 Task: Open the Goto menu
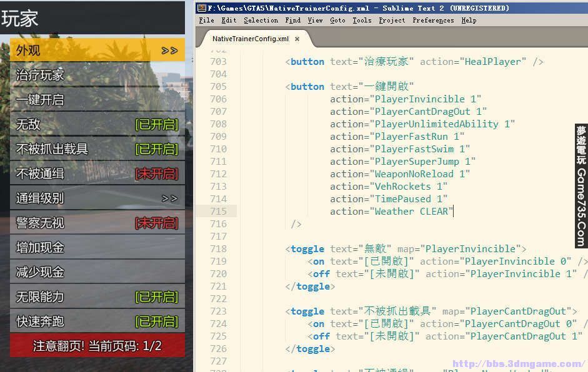tap(337, 20)
